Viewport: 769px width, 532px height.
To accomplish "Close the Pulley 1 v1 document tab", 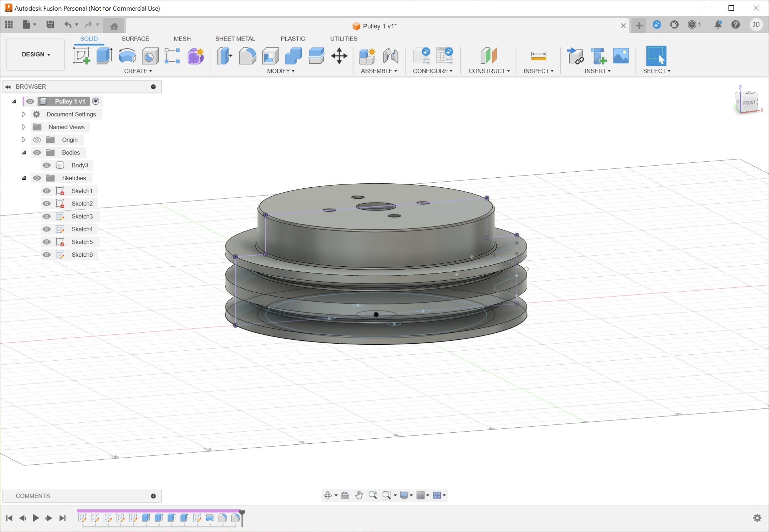I will [623, 26].
